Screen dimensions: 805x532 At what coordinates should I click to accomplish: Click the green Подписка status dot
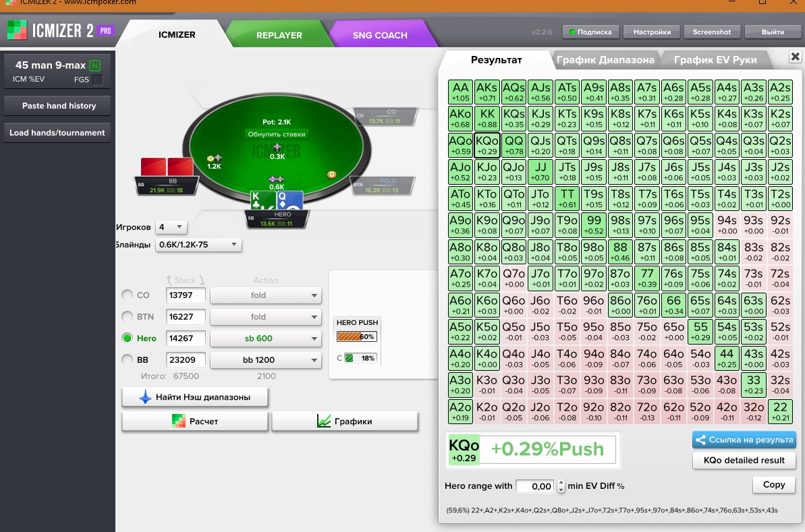coord(572,32)
